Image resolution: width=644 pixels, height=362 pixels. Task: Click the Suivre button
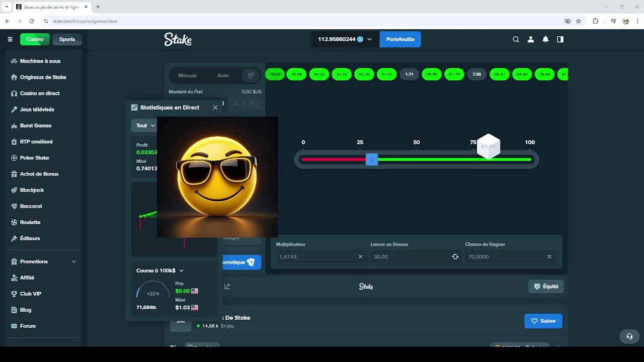click(x=543, y=321)
